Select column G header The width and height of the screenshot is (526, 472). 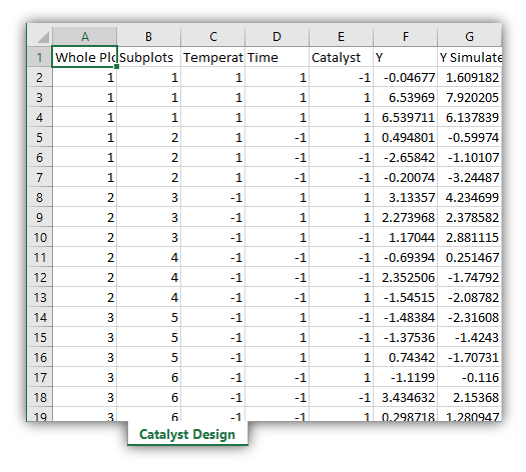pos(470,36)
